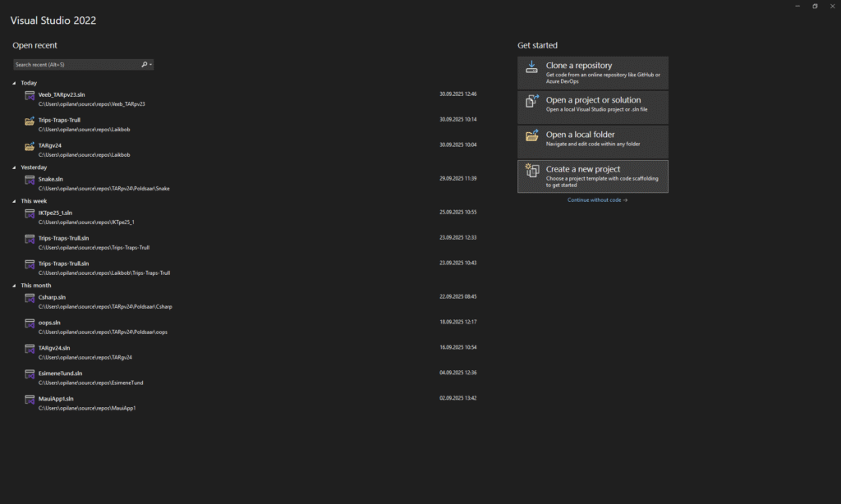The width and height of the screenshot is (841, 504).
Task: Click the Open a project or solution icon
Action: click(x=531, y=102)
